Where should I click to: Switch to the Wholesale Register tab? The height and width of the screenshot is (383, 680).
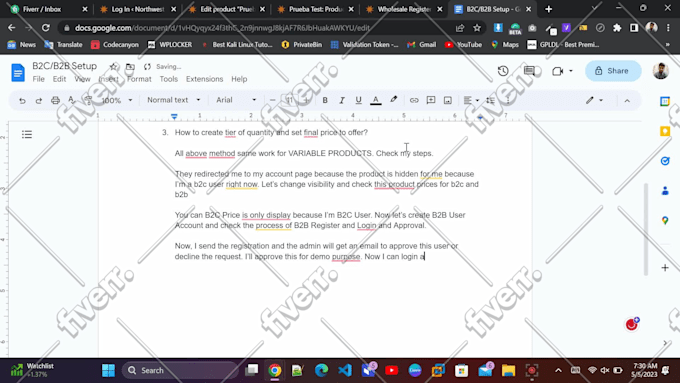pyautogui.click(x=404, y=9)
